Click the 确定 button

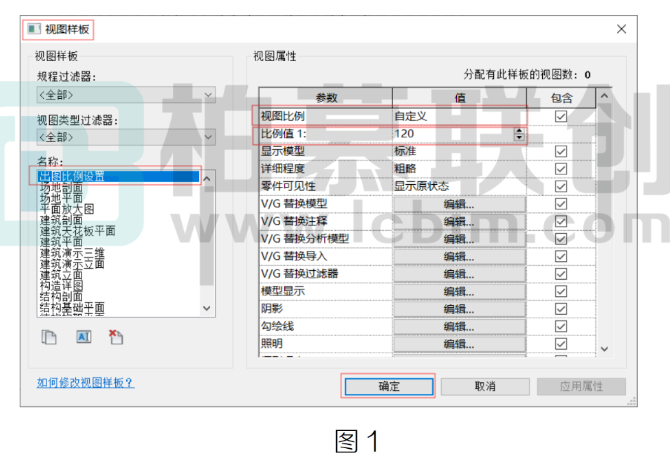point(388,386)
